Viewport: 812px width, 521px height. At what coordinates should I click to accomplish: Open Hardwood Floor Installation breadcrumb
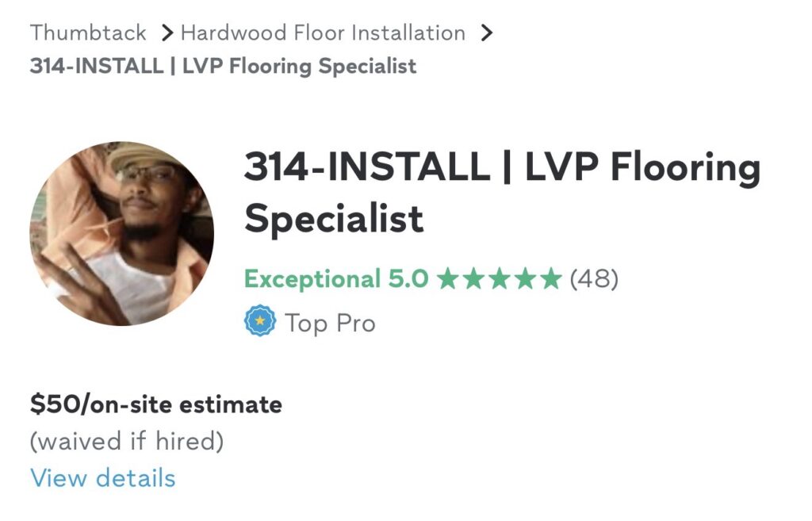(323, 33)
